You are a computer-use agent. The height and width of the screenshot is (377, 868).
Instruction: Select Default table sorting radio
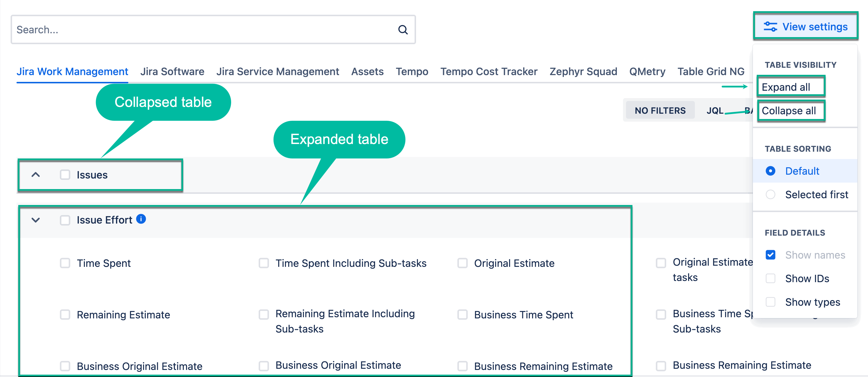[770, 171]
